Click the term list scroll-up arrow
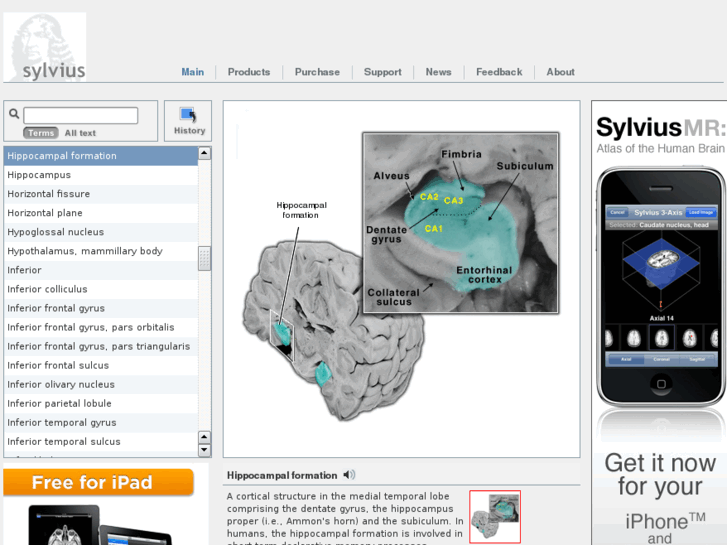727x545 pixels. click(x=204, y=153)
